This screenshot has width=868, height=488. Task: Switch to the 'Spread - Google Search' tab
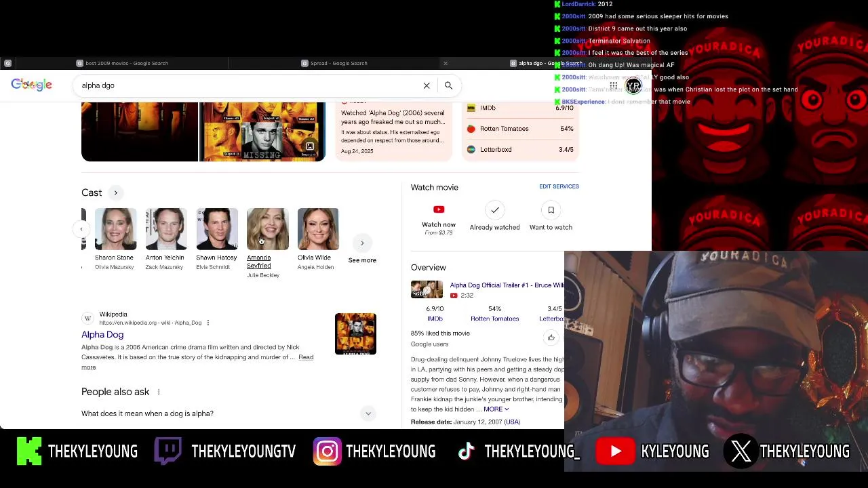pos(334,63)
